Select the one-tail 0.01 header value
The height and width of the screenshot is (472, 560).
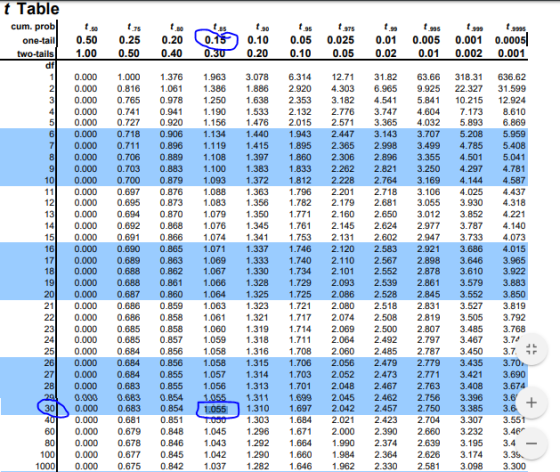[386, 40]
